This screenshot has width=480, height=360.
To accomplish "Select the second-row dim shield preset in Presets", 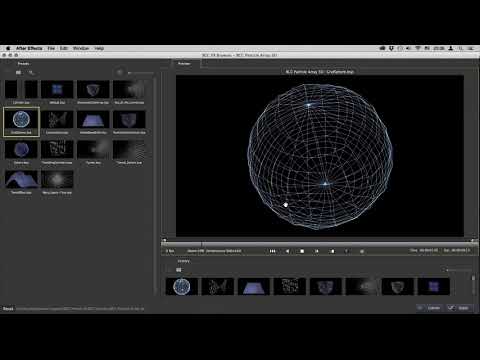I will click(x=129, y=119).
